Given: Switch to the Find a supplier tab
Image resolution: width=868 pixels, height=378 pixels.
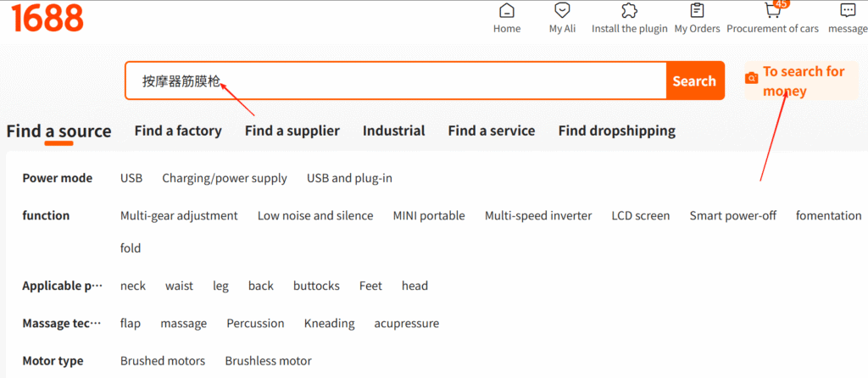Looking at the screenshot, I should 292,131.
